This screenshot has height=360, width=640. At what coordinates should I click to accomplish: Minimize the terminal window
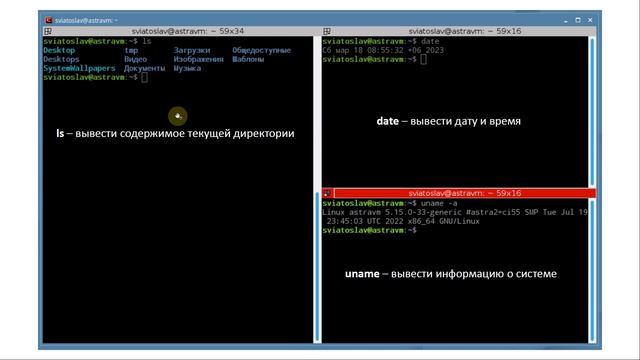click(566, 20)
